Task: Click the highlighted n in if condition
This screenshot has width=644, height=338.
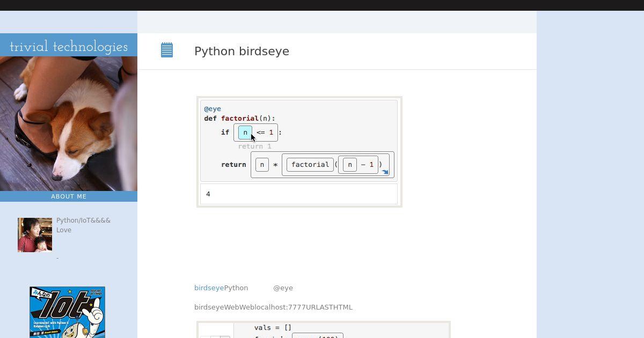Action: [245, 133]
